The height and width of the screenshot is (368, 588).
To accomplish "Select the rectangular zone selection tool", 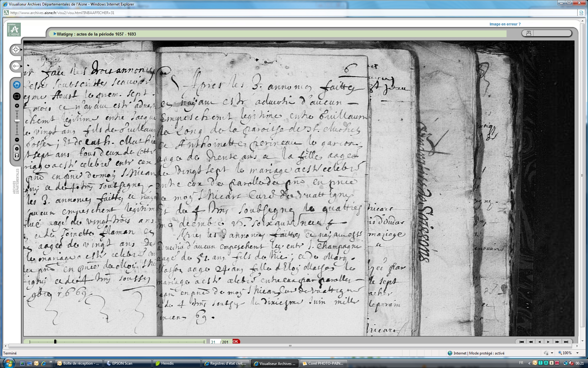I will [17, 96].
